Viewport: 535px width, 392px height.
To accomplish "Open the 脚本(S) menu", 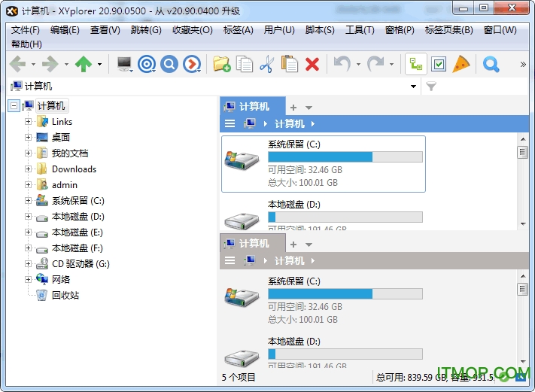I will pos(320,30).
